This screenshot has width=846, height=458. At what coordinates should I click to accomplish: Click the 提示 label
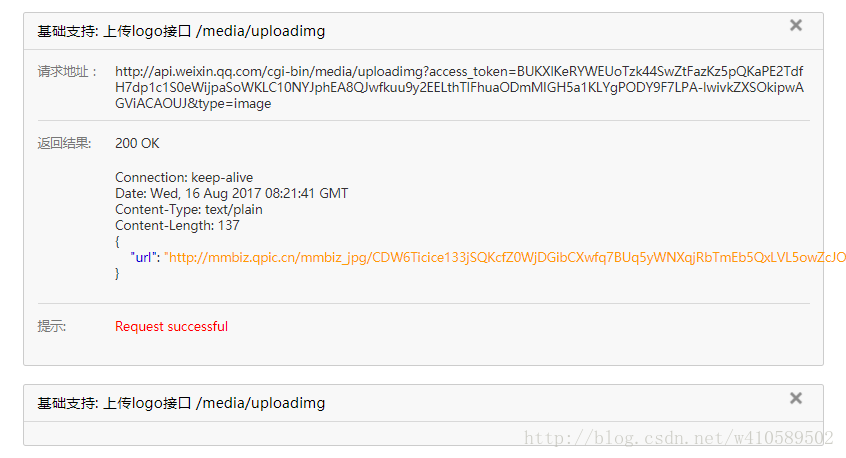coord(53,326)
